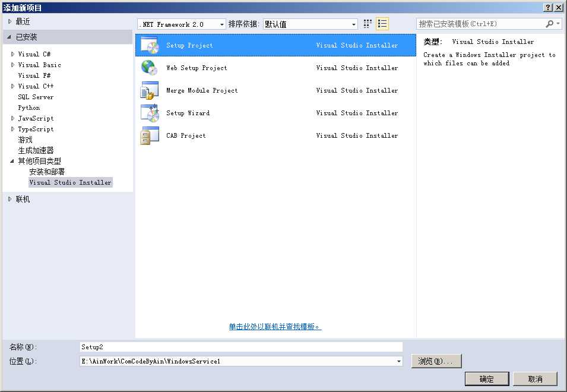Image resolution: width=567 pixels, height=392 pixels.
Task: Expand the 最近 section
Action: [9, 22]
